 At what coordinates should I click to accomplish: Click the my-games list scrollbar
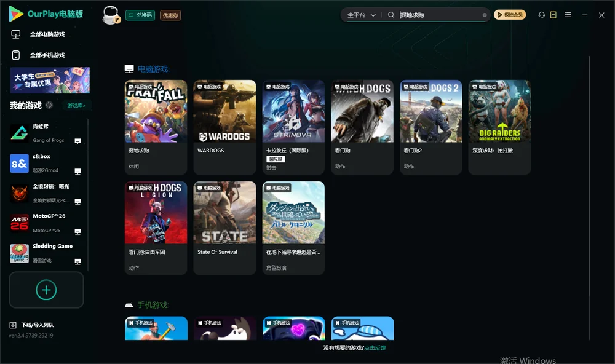tap(88, 194)
